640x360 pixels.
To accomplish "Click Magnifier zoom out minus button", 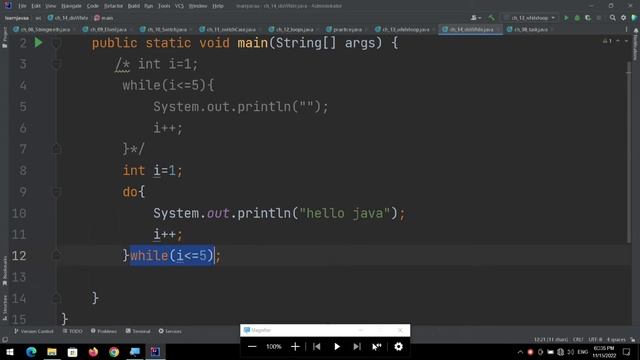I will click(252, 347).
